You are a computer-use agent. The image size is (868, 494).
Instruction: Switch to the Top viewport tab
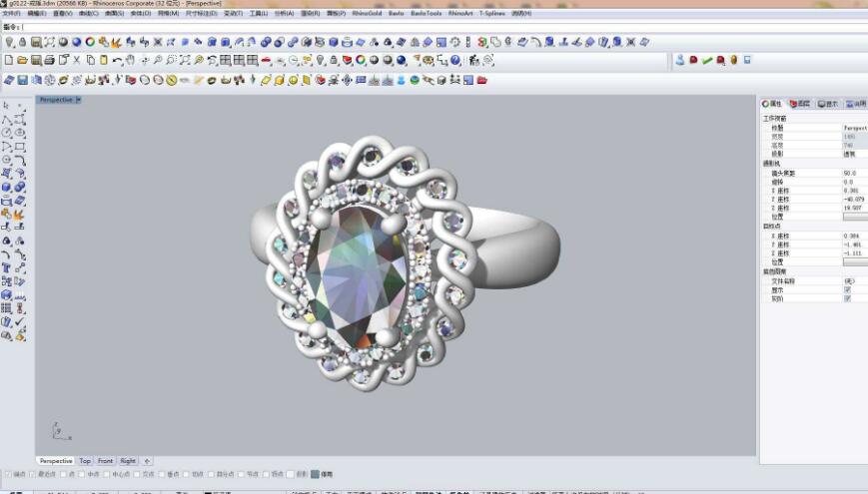point(85,461)
